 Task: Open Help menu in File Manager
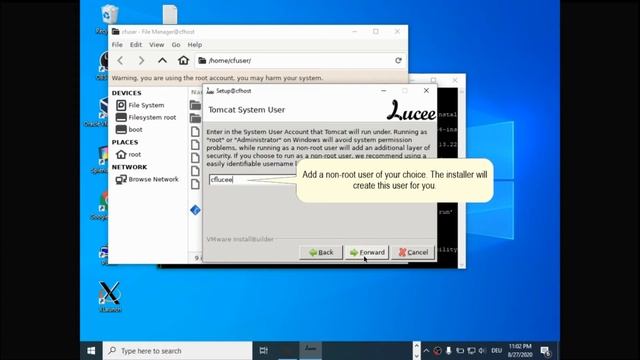(x=195, y=44)
